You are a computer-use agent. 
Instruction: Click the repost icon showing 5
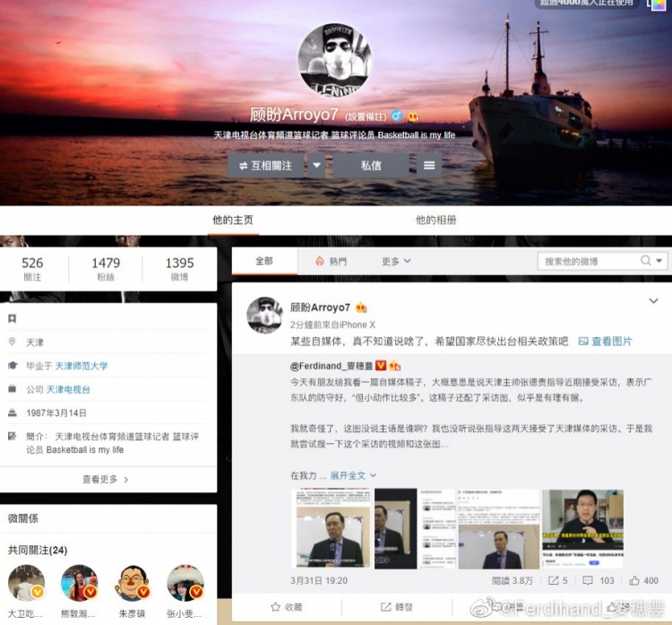[554, 581]
